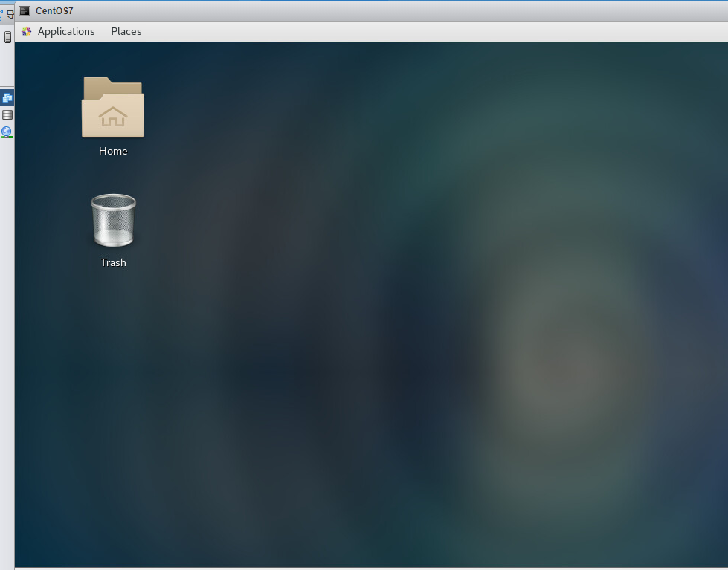Click the "Home" label under folder
The height and width of the screenshot is (570, 728).
click(x=113, y=152)
